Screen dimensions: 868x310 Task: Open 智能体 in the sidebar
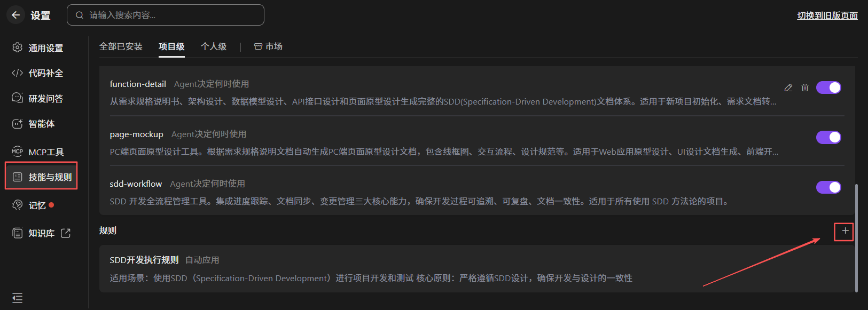pos(42,124)
